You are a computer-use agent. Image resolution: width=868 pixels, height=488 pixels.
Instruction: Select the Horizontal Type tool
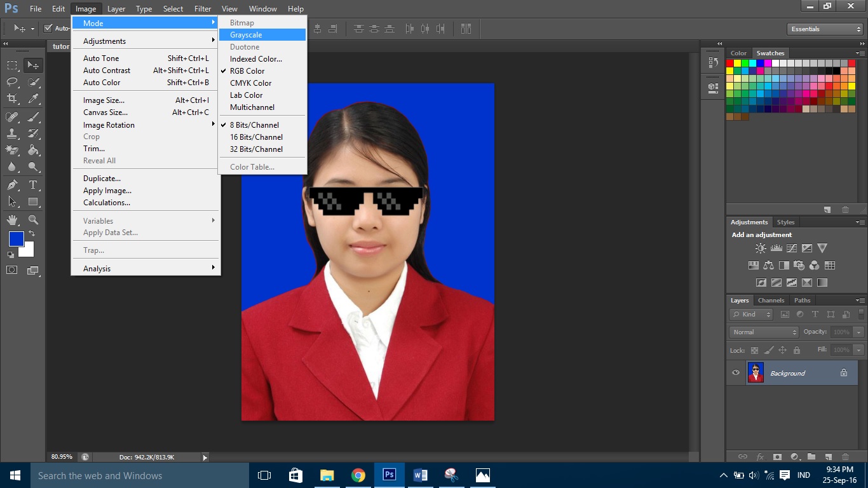[x=33, y=185]
